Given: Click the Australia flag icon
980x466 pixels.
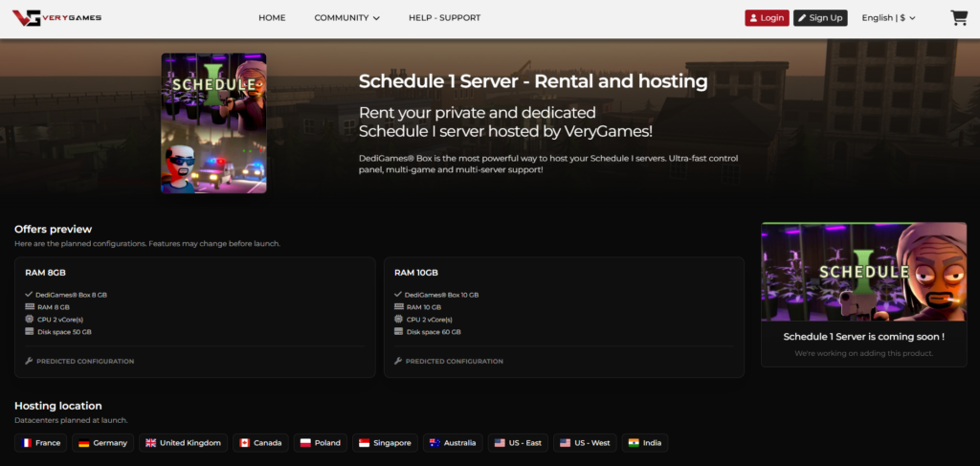Looking at the screenshot, I should click(x=435, y=443).
